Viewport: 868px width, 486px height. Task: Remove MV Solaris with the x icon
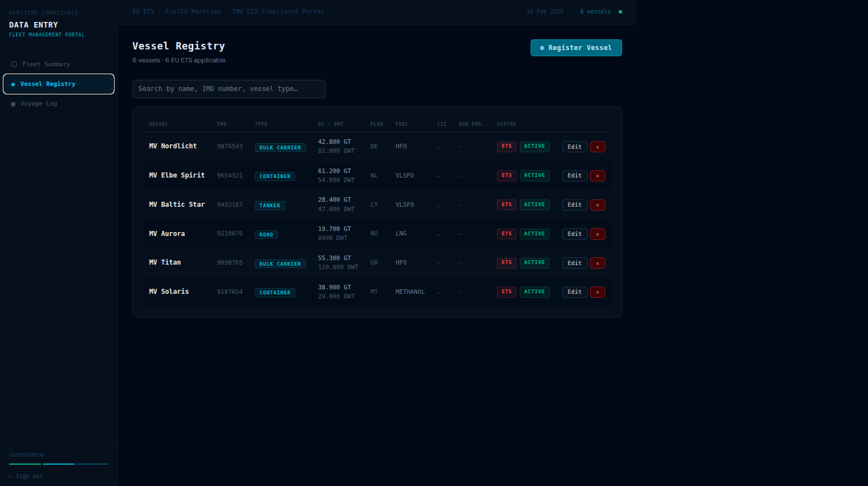pos(597,292)
